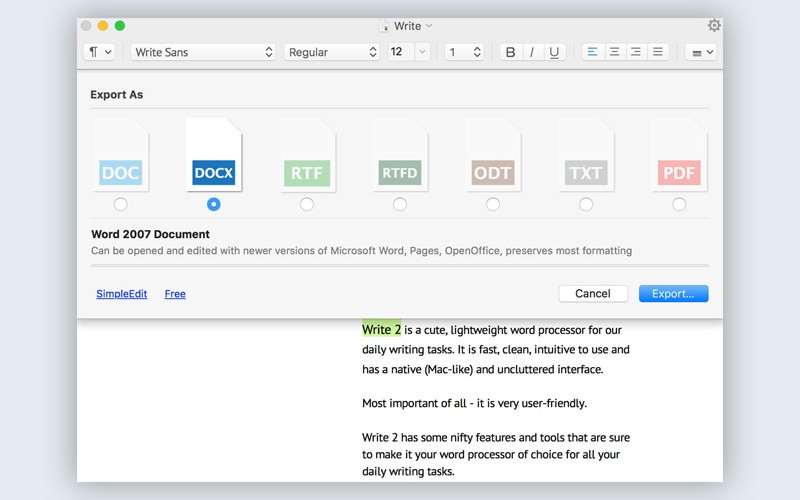Screen dimensions: 800x500
Task: Center align text
Action: (614, 52)
